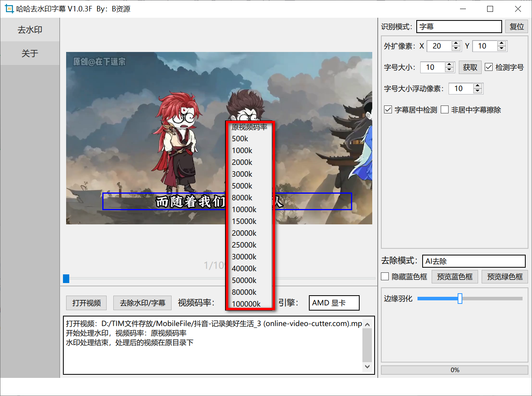Screen dimensions: 532x396
Task: Click the 打开视频 button
Action: [87, 303]
